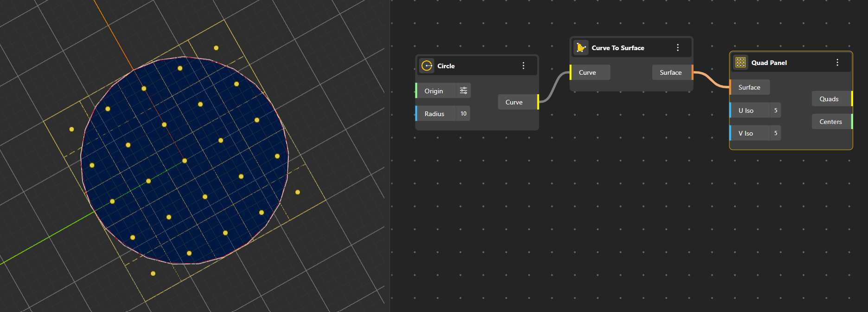Open the Quad Panel node options menu
Image resolution: width=868 pixels, height=312 pixels.
pos(837,63)
